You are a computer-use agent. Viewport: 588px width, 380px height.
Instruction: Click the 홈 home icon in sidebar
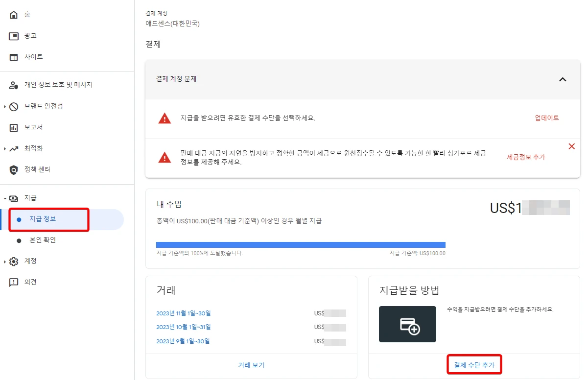(x=13, y=14)
